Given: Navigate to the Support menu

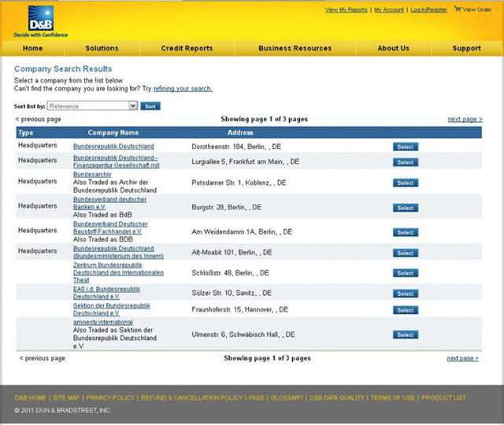Looking at the screenshot, I should pyautogui.click(x=466, y=48).
